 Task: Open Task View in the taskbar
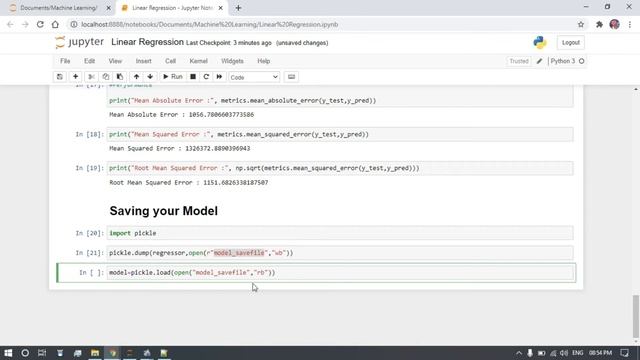[42, 353]
